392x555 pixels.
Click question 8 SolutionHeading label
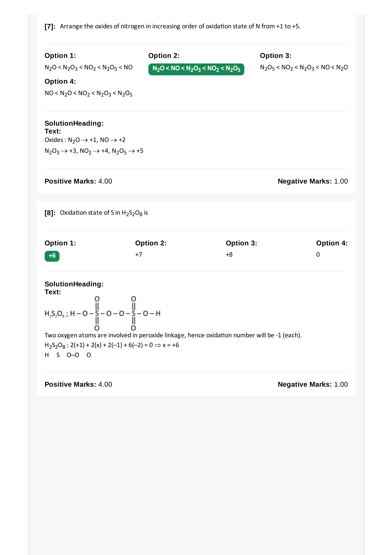click(x=74, y=284)
